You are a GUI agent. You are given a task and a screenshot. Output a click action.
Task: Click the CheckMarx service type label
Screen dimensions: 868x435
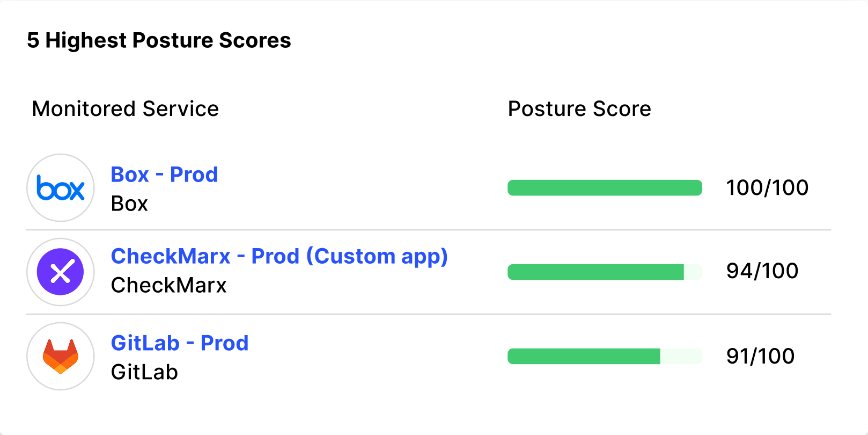pyautogui.click(x=168, y=286)
